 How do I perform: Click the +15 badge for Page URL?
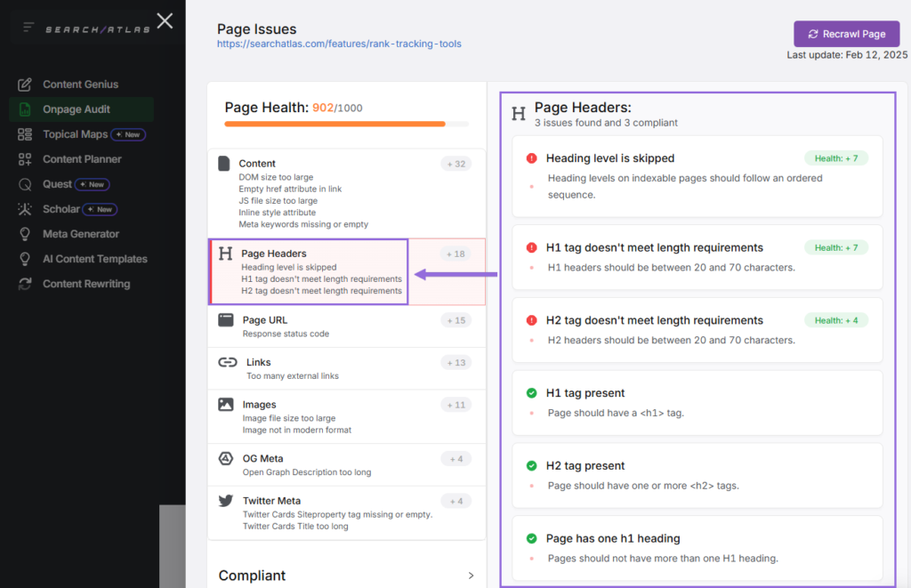[x=456, y=320]
